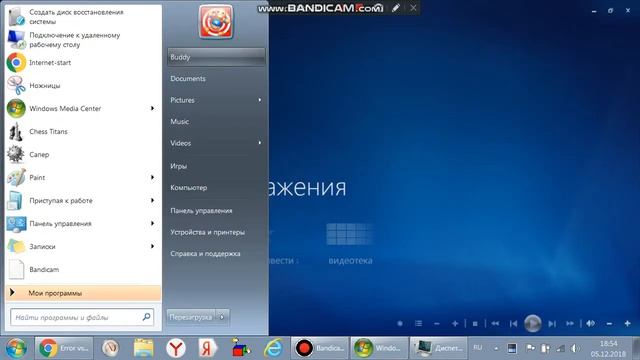The height and width of the screenshot is (360, 640).
Task: Open Internet-start Chrome shortcut in Start menu
Action: [x=83, y=62]
